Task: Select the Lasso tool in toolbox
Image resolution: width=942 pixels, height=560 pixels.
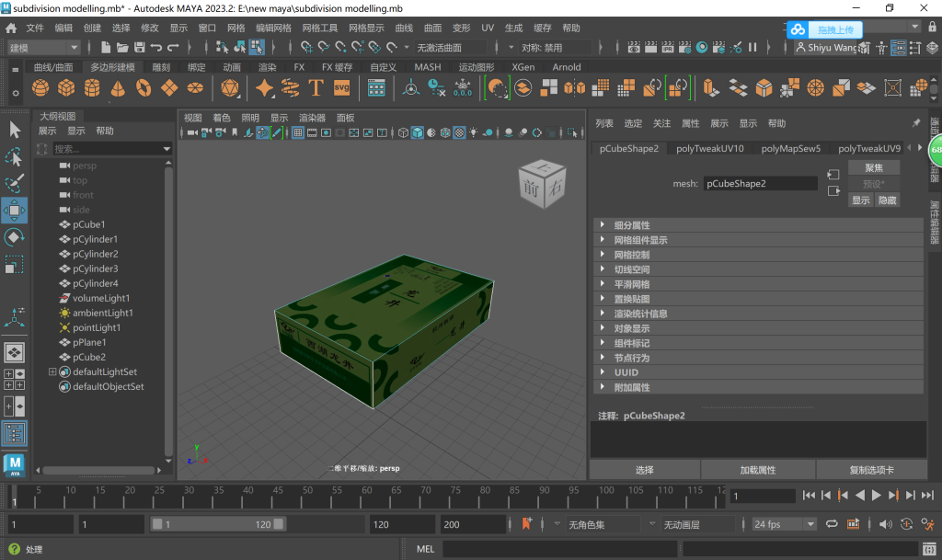Action: 15,156
